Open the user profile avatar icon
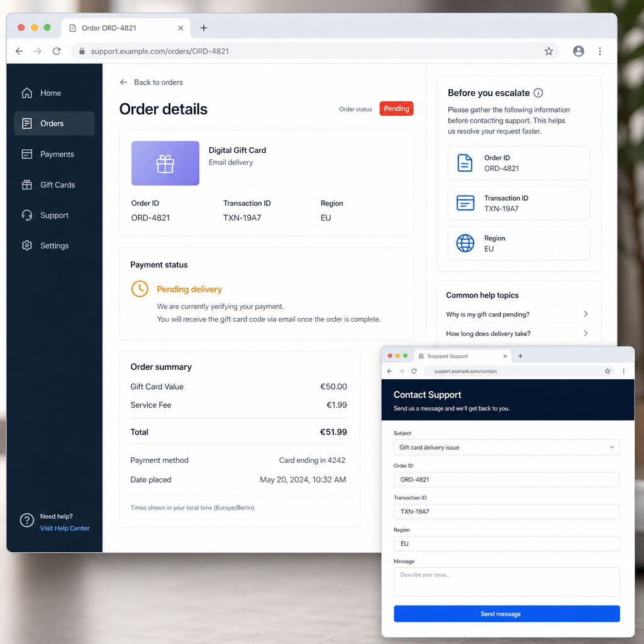 click(579, 51)
